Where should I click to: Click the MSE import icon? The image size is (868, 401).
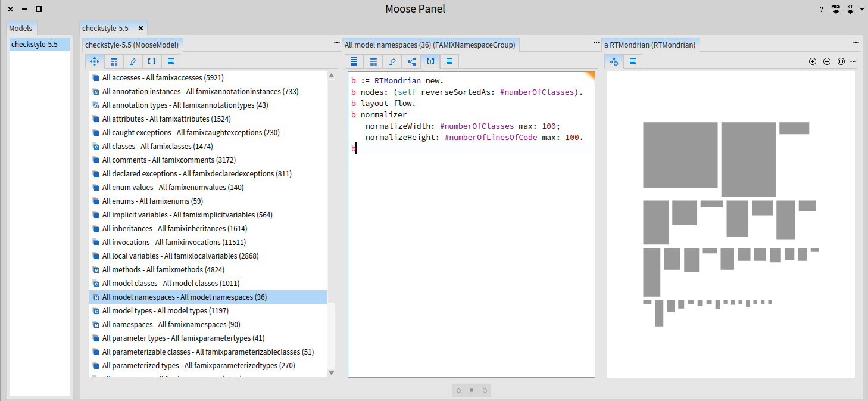pyautogui.click(x=836, y=9)
